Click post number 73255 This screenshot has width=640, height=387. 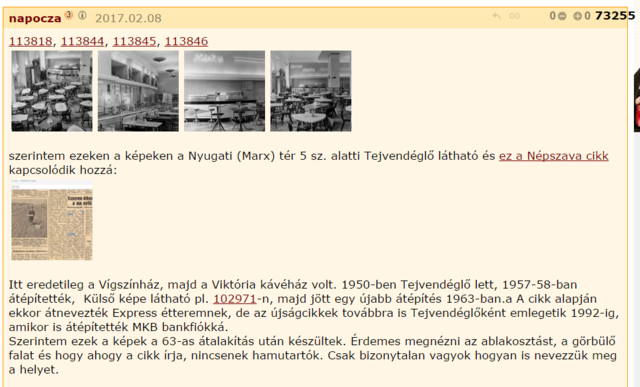[615, 16]
